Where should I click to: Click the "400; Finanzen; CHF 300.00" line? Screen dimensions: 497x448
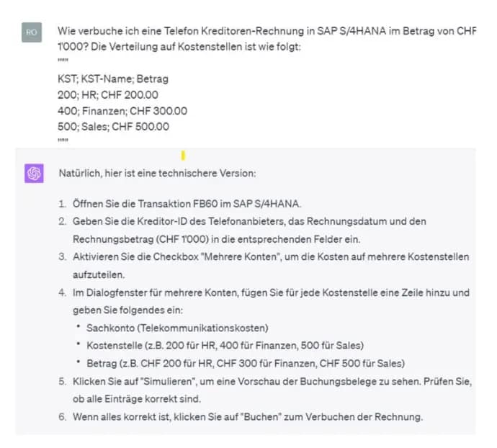(x=122, y=111)
